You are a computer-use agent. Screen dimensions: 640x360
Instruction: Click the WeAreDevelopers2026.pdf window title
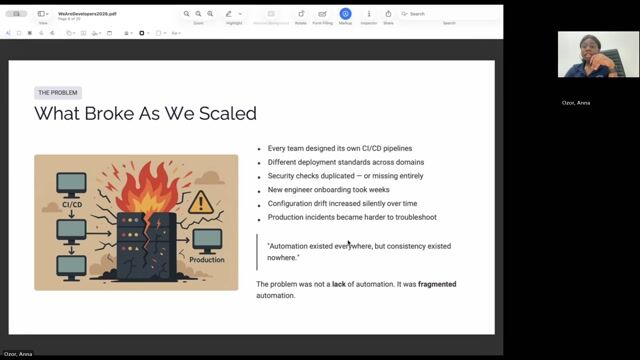(87, 13)
